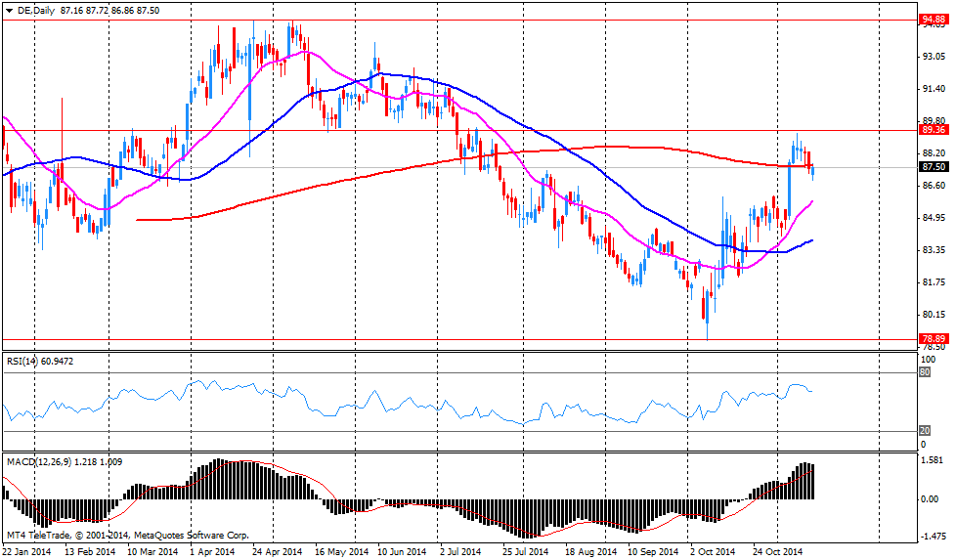Click the 86.60 price scale value
Image resolution: width=956 pixels, height=560 pixels.
click(934, 186)
